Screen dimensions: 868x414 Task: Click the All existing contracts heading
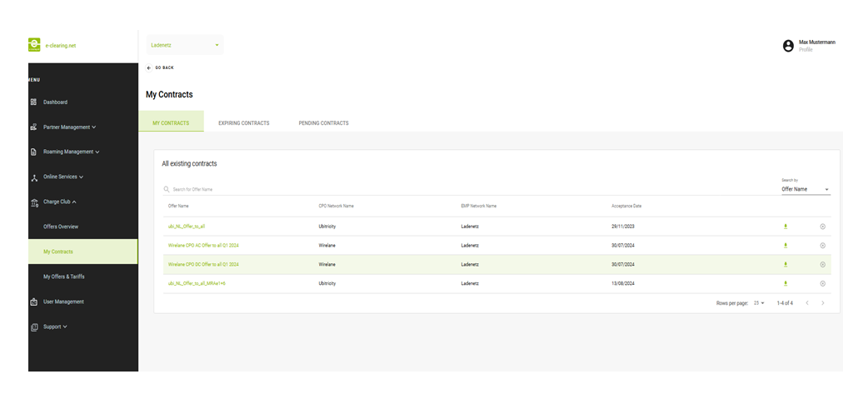point(189,164)
